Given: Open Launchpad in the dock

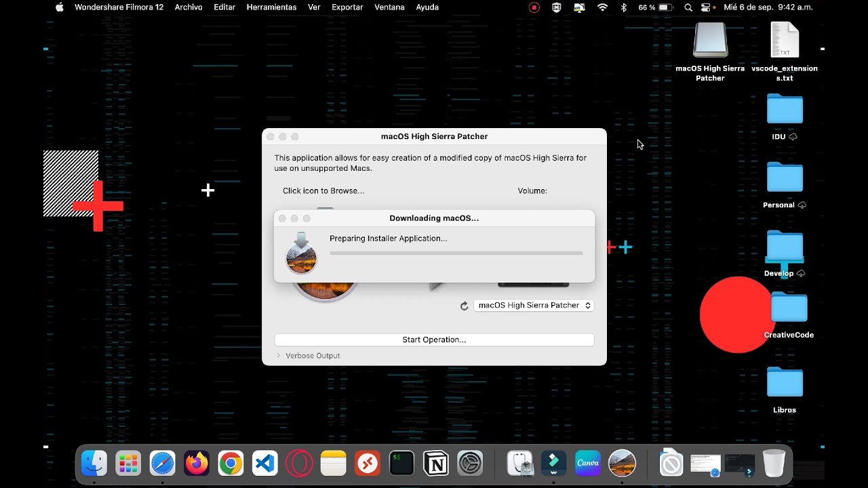Looking at the screenshot, I should tap(128, 464).
